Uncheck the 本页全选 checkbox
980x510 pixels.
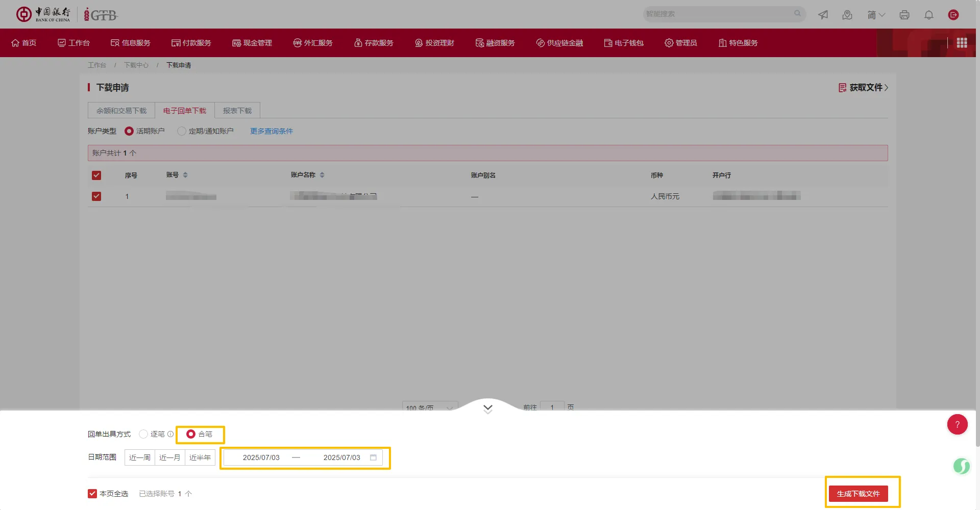pos(92,493)
